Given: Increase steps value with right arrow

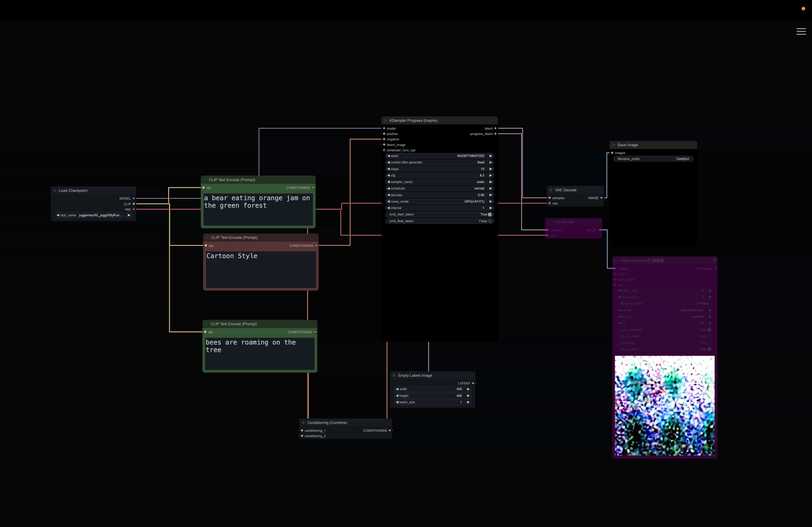Looking at the screenshot, I should click(x=491, y=169).
